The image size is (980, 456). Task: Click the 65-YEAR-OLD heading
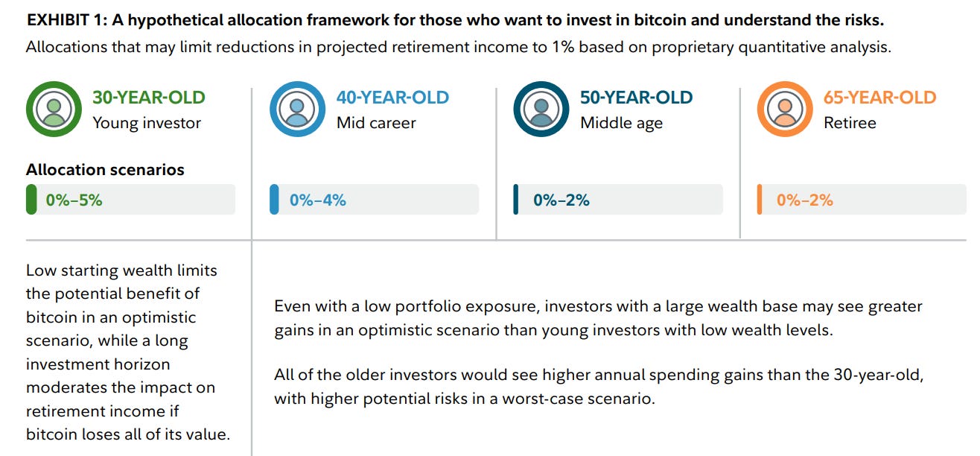pos(879,98)
